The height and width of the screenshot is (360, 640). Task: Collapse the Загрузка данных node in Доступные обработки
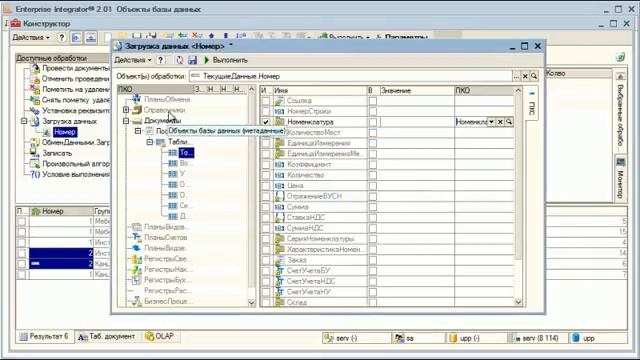pyautogui.click(x=24, y=121)
